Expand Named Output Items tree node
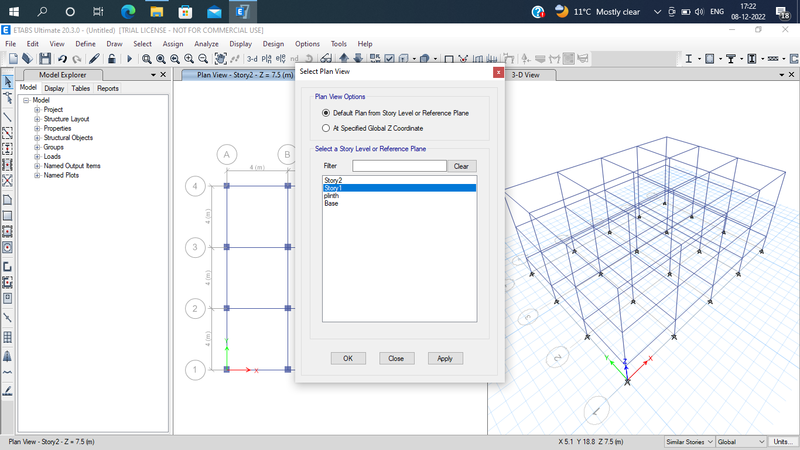 (37, 166)
